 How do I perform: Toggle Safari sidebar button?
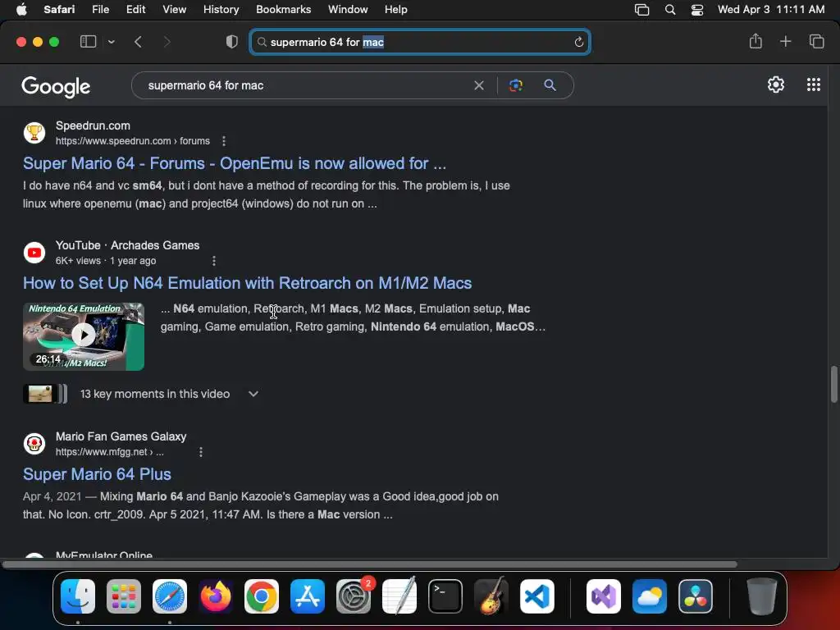tap(88, 42)
